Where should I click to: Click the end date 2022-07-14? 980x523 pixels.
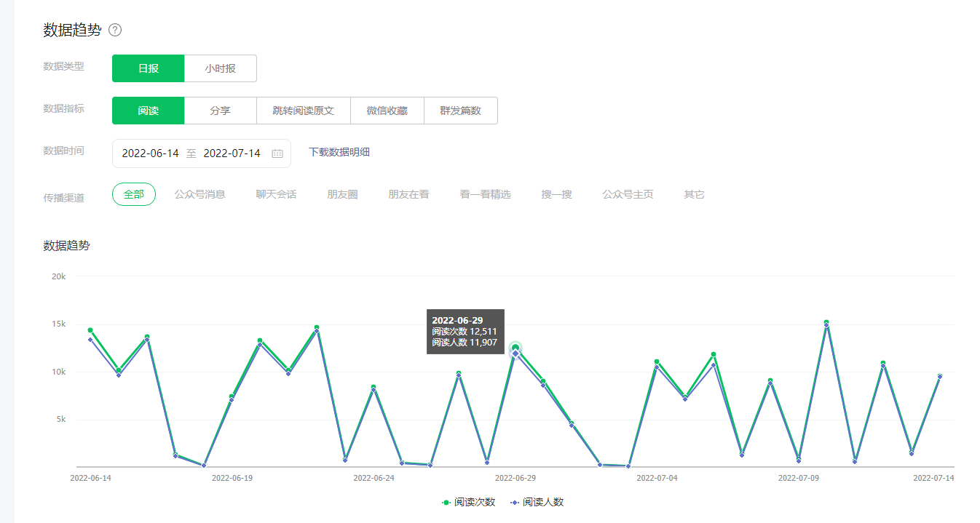tap(232, 153)
